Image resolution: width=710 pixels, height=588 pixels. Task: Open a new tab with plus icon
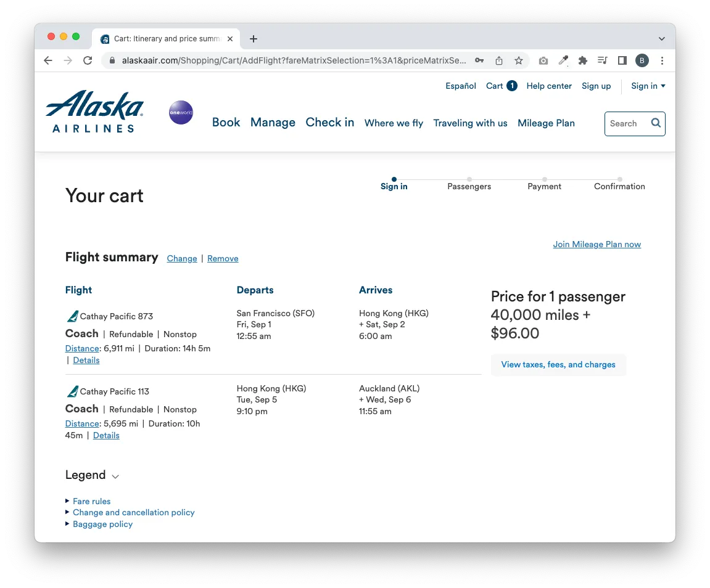(x=254, y=39)
